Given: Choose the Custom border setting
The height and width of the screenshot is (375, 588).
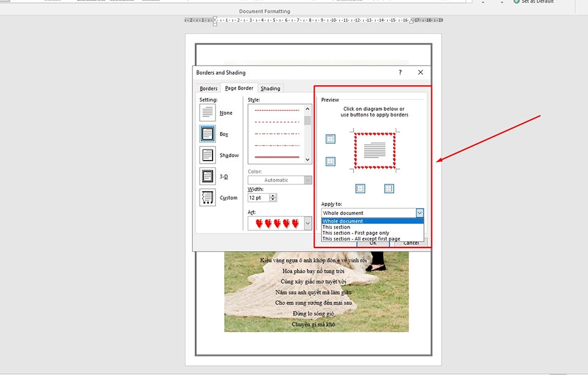Looking at the screenshot, I should point(206,197).
